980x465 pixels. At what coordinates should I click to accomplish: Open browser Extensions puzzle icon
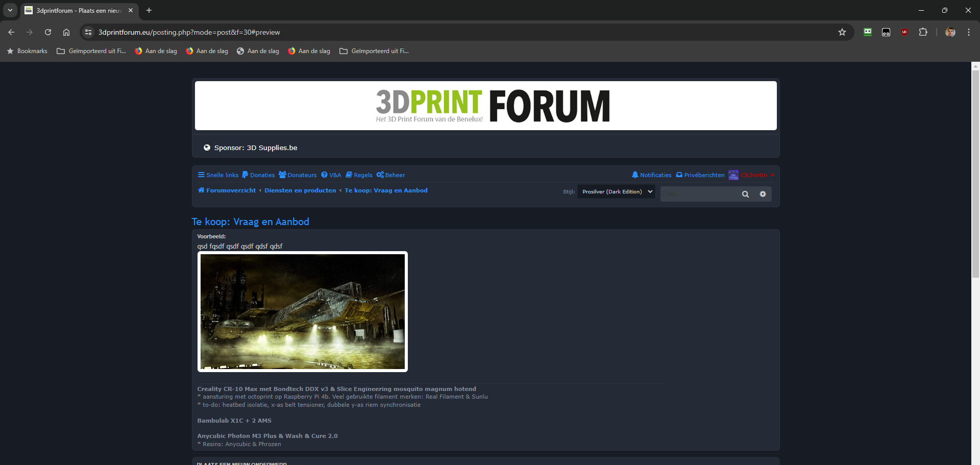(x=923, y=32)
